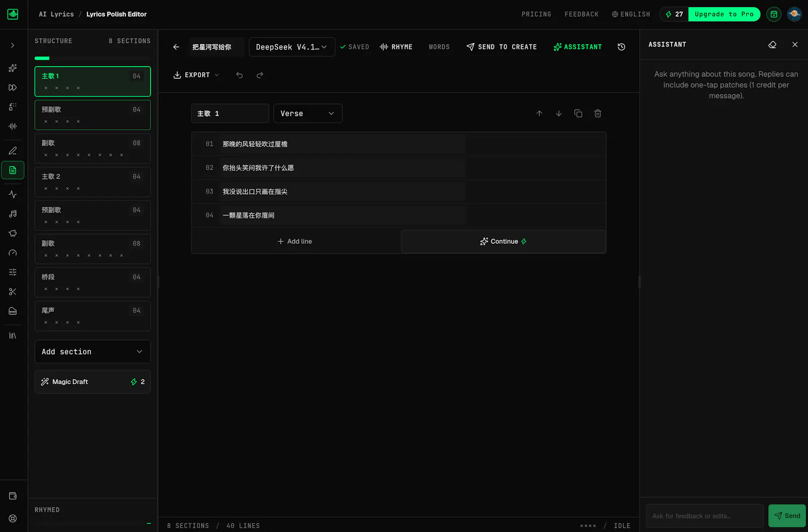This screenshot has width=808, height=532.
Task: Edit lyric line 03 我没说出口只画在指尖
Action: [342, 192]
